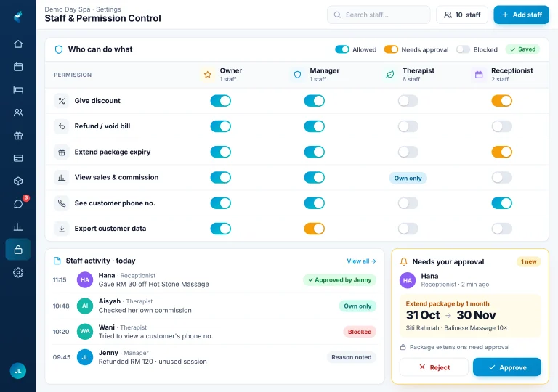The height and width of the screenshot is (392, 558).
Task: Click the Own only badge on Aisyah's activity
Action: point(357,306)
